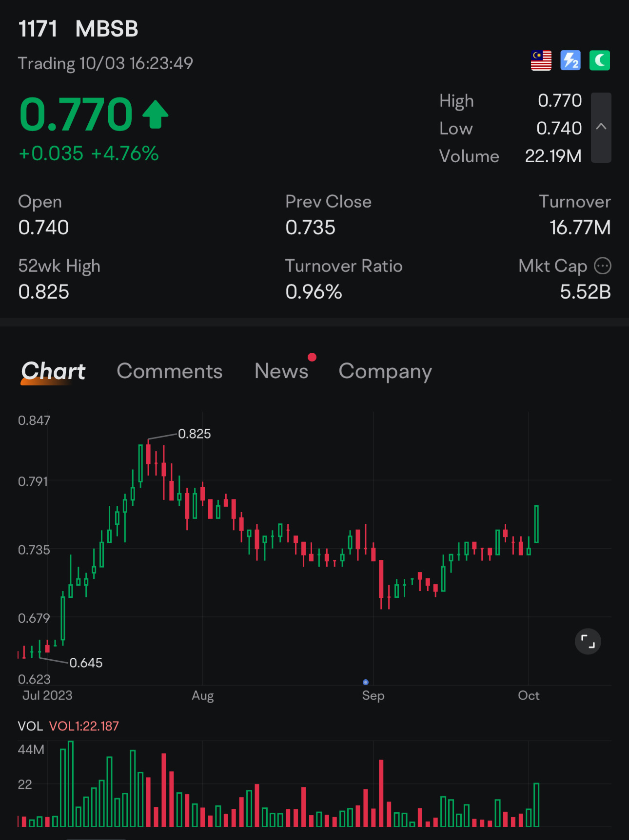
Task: Switch to the Comments tab
Action: pos(170,371)
